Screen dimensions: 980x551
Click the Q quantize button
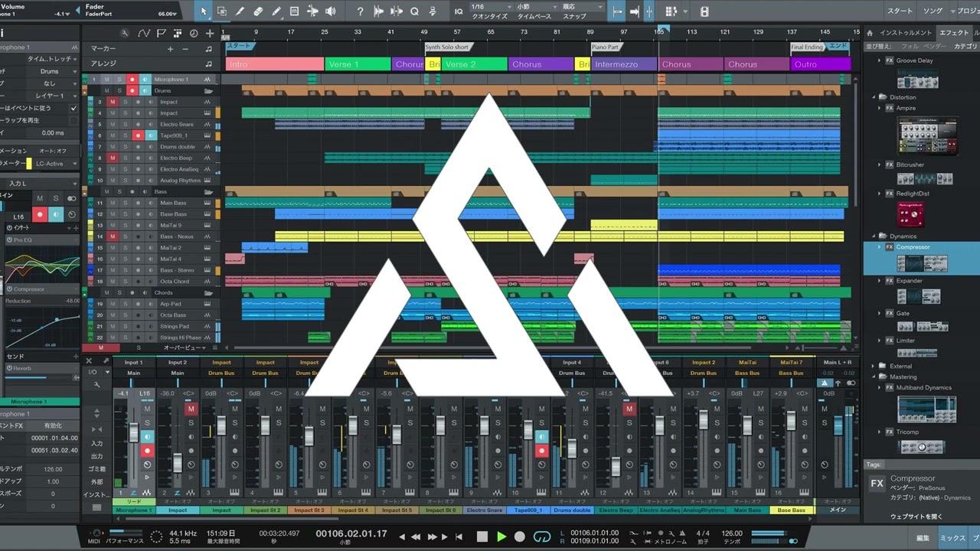pos(414,11)
